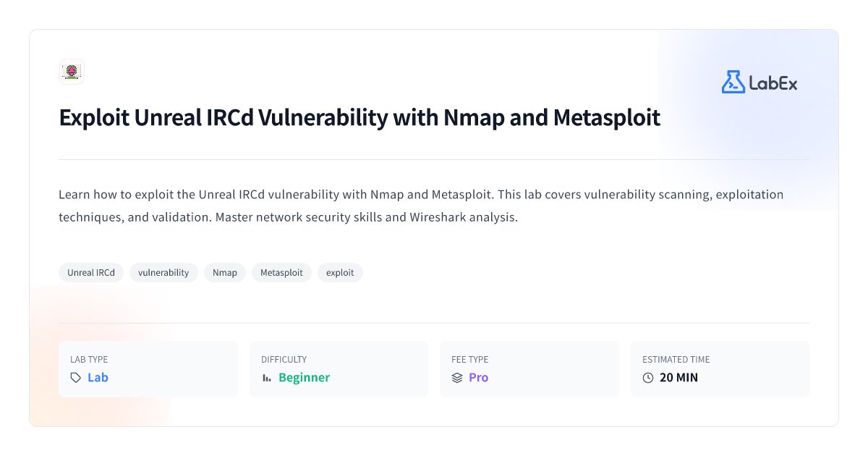868x456 pixels.
Task: Select the exploit tag
Action: pos(340,273)
